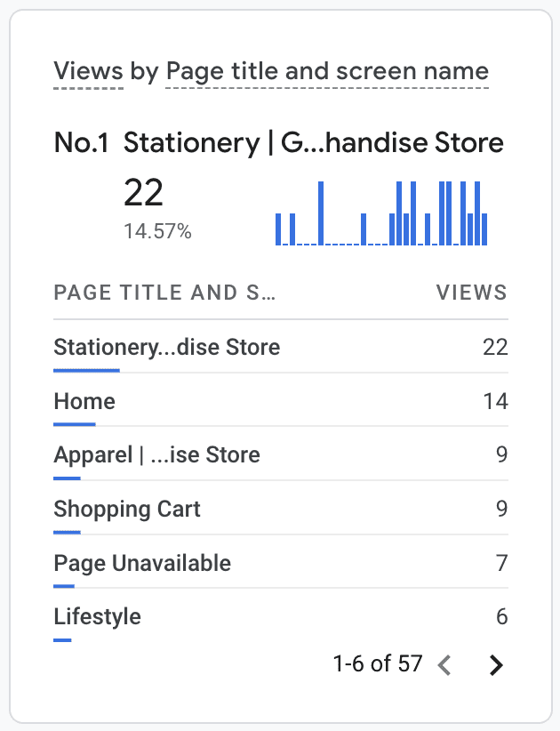This screenshot has width=560, height=731.
Task: Click the 22 views metric value
Action: pyautogui.click(x=141, y=193)
